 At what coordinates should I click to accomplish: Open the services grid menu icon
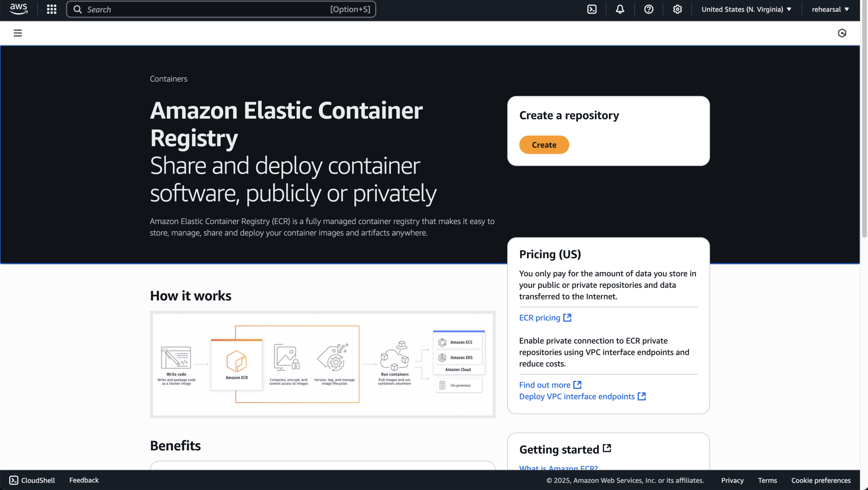click(52, 9)
